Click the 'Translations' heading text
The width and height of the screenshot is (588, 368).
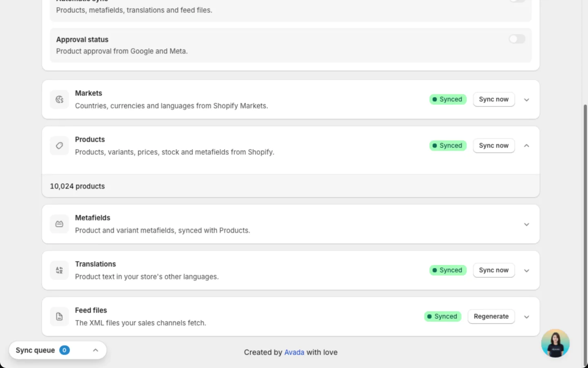click(96, 264)
